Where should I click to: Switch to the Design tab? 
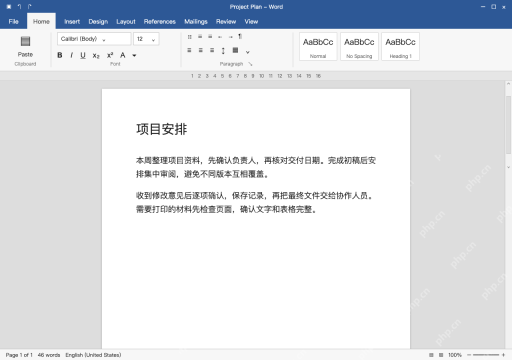[98, 22]
